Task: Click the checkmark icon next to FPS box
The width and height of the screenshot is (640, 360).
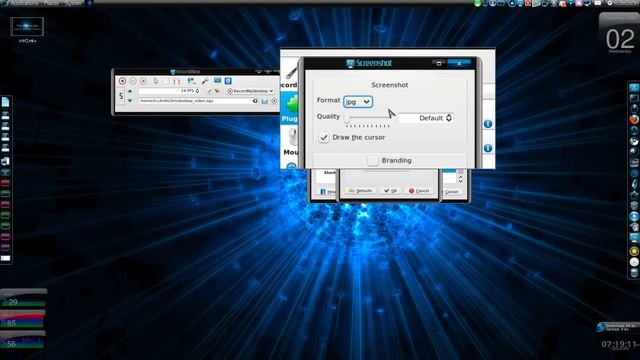Action: pyautogui.click(x=209, y=91)
